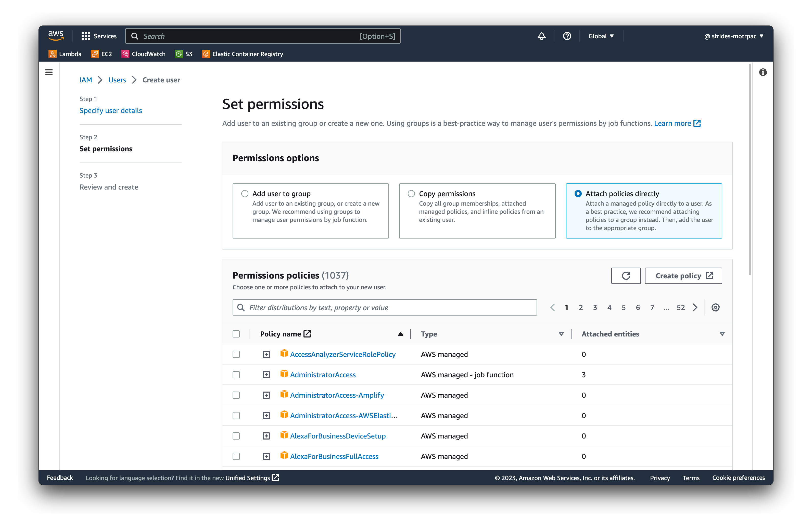Open the Global region dropdown
This screenshot has height=526, width=812.
tap(601, 36)
